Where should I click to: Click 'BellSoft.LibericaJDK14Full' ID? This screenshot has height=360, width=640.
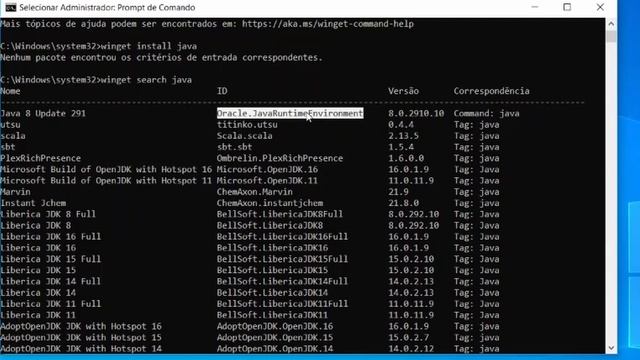282,282
